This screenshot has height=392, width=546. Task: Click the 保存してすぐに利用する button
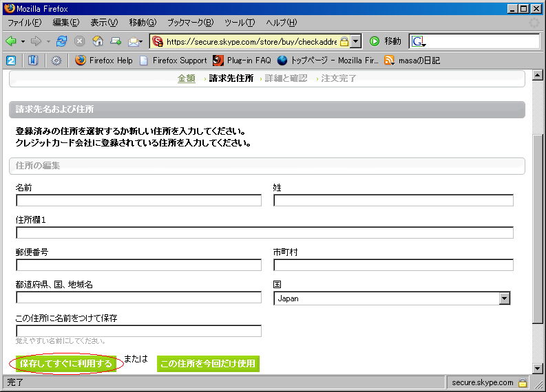pyautogui.click(x=65, y=364)
